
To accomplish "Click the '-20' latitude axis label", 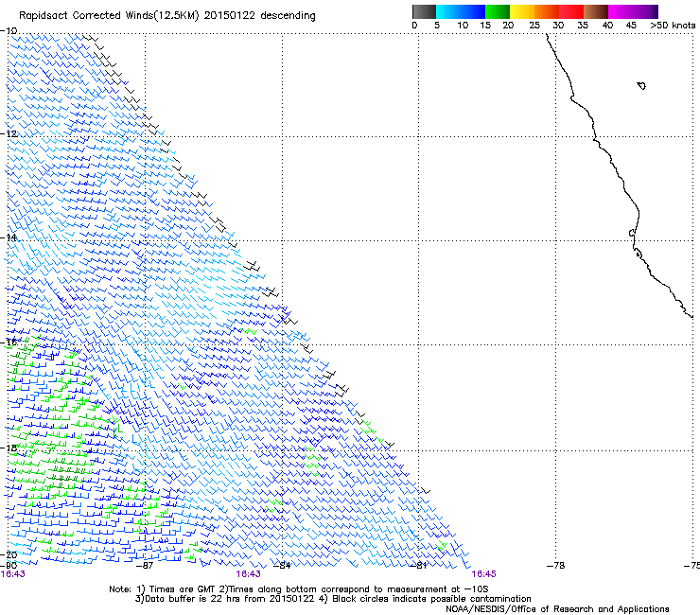I will coord(9,554).
